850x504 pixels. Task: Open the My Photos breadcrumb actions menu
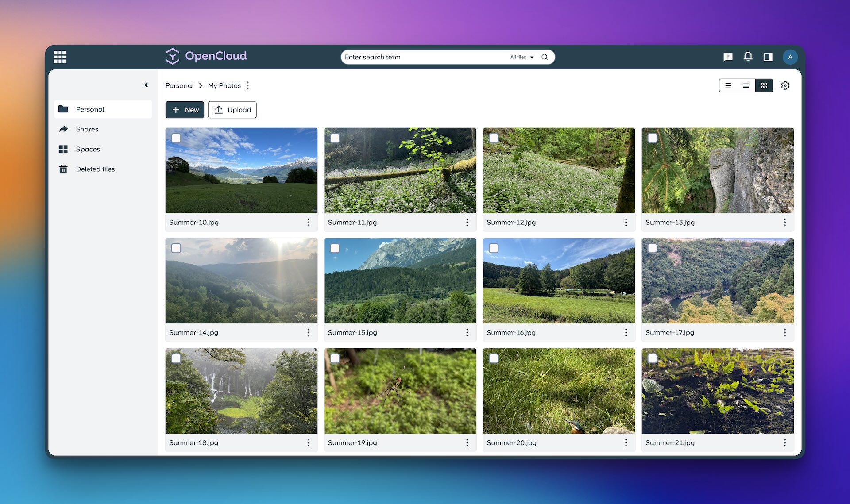[x=248, y=85]
